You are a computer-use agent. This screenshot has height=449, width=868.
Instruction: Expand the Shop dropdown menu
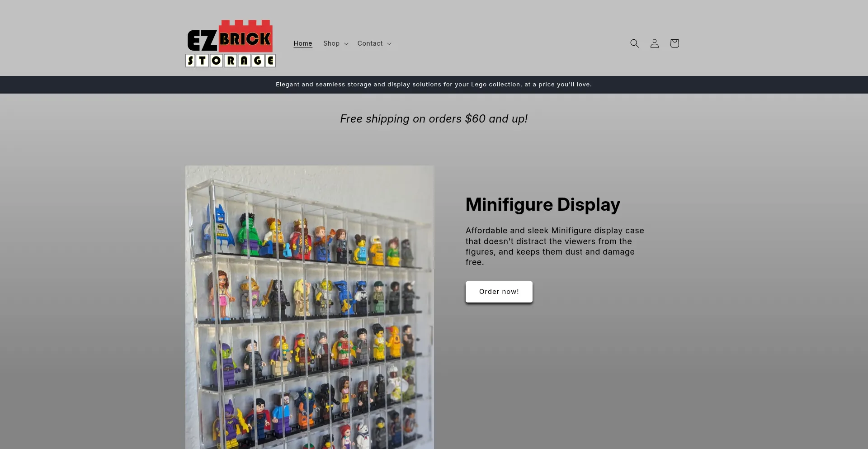[x=336, y=43]
